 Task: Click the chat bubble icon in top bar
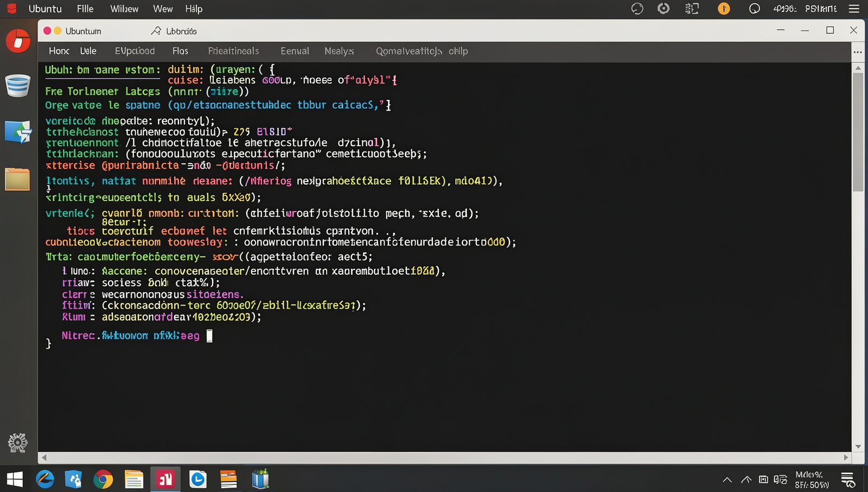[x=637, y=9]
